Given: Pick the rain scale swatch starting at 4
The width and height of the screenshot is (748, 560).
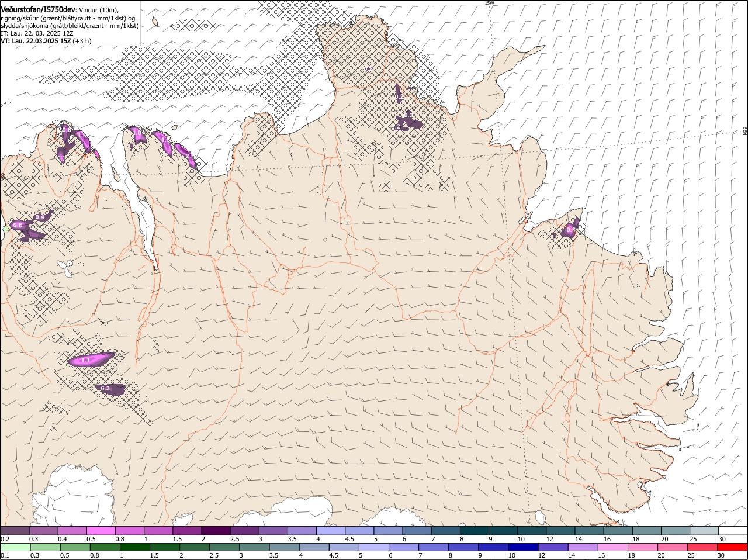Looking at the screenshot, I should coord(314,548).
